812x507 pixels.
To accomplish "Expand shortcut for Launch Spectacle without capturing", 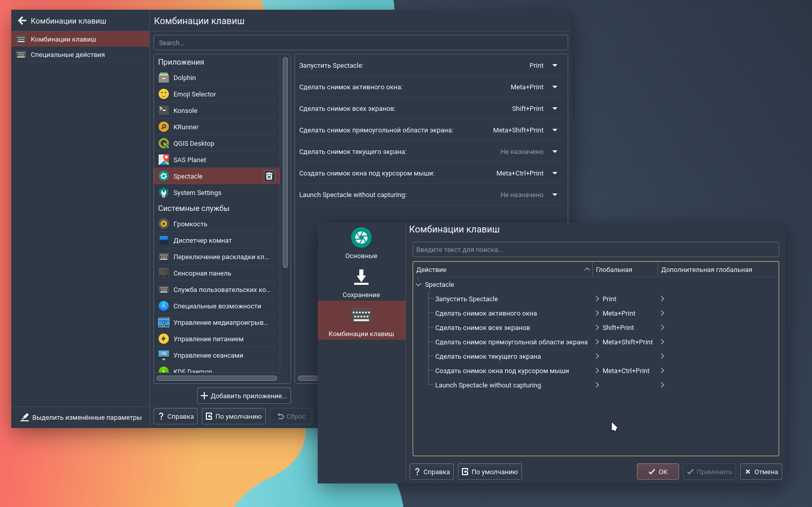I will [x=555, y=194].
